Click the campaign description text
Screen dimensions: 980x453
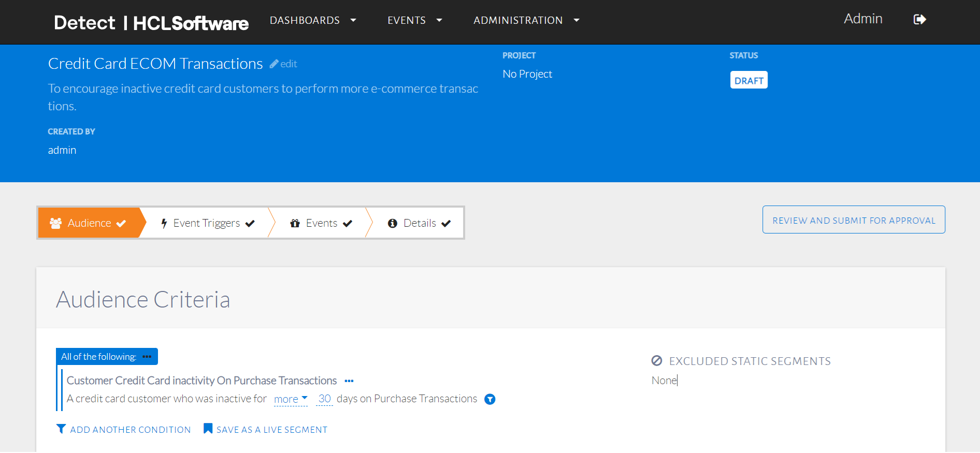pyautogui.click(x=263, y=97)
